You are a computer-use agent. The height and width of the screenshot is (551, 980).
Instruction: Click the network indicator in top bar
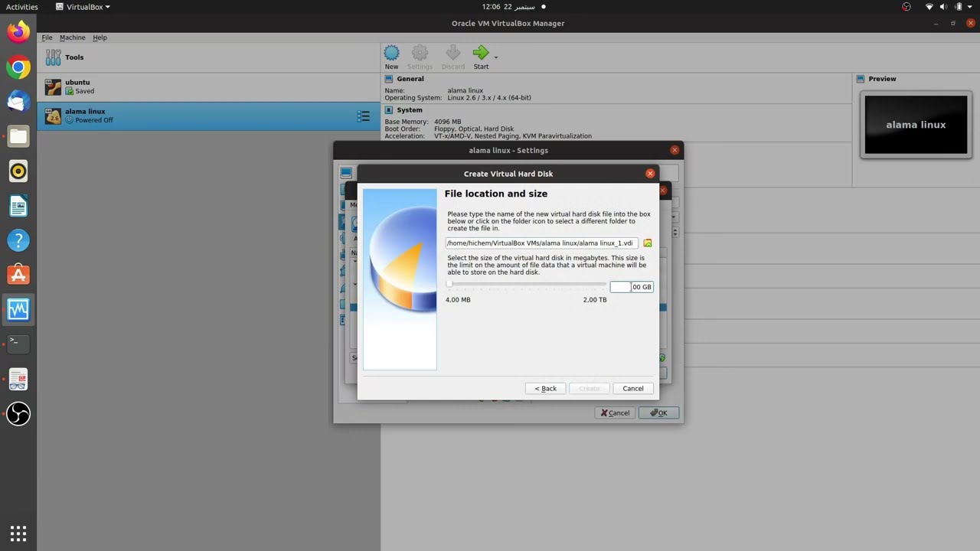pos(929,7)
